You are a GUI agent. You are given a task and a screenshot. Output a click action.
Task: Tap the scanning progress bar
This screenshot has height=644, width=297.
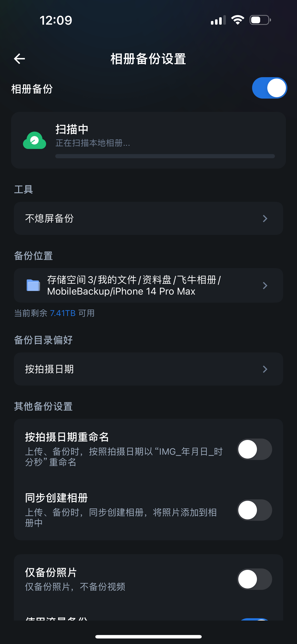[165, 156]
